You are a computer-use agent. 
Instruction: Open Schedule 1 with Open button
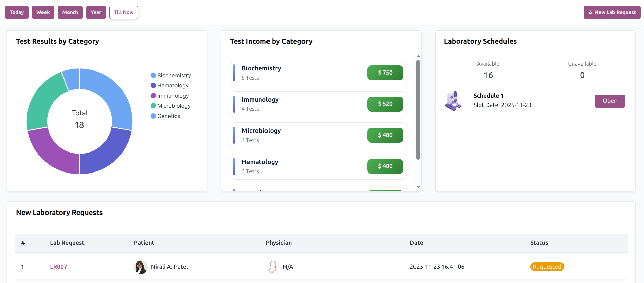click(x=610, y=101)
